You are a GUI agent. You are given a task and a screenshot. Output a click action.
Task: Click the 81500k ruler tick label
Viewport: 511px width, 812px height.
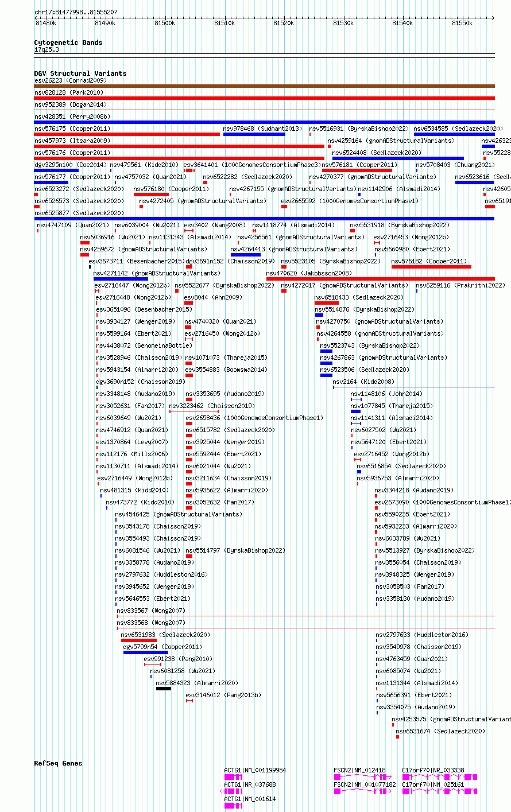click(165, 23)
